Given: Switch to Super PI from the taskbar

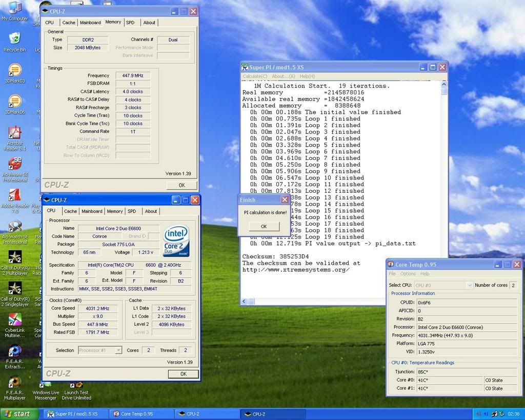Looking at the screenshot, I should click(x=76, y=414).
